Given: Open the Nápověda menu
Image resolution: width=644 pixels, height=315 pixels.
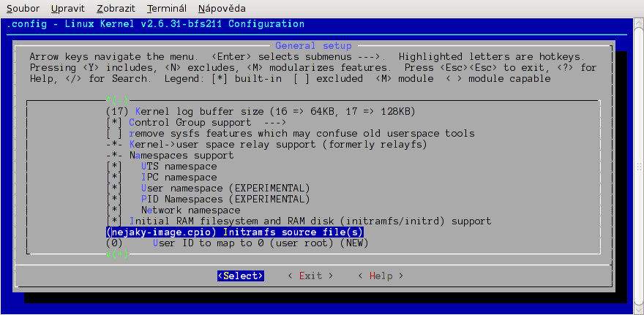Looking at the screenshot, I should pos(222,8).
